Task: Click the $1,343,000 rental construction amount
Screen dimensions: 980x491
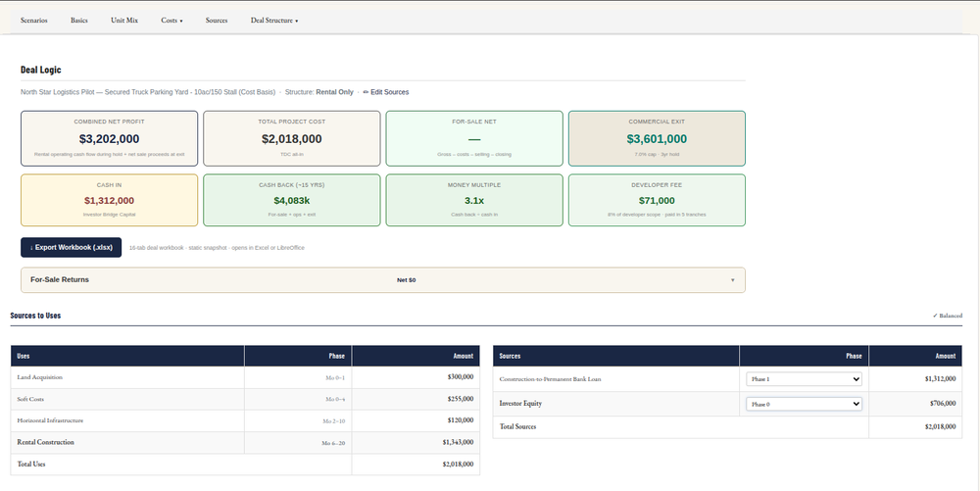Action: coord(458,442)
